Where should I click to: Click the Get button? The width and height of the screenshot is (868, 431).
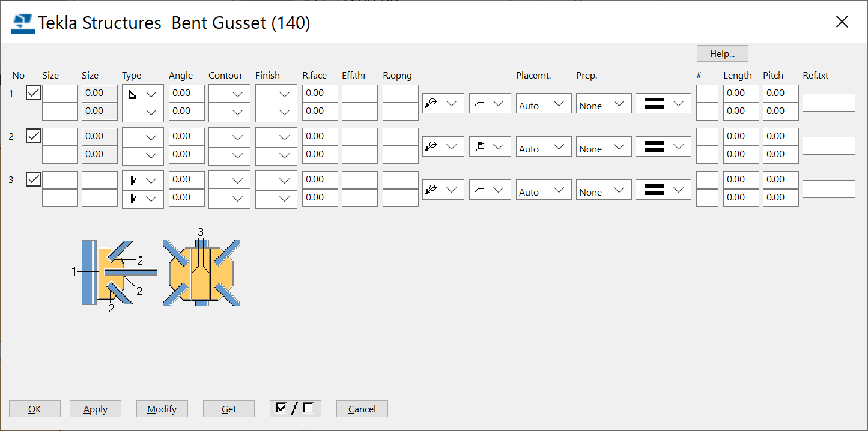(228, 409)
